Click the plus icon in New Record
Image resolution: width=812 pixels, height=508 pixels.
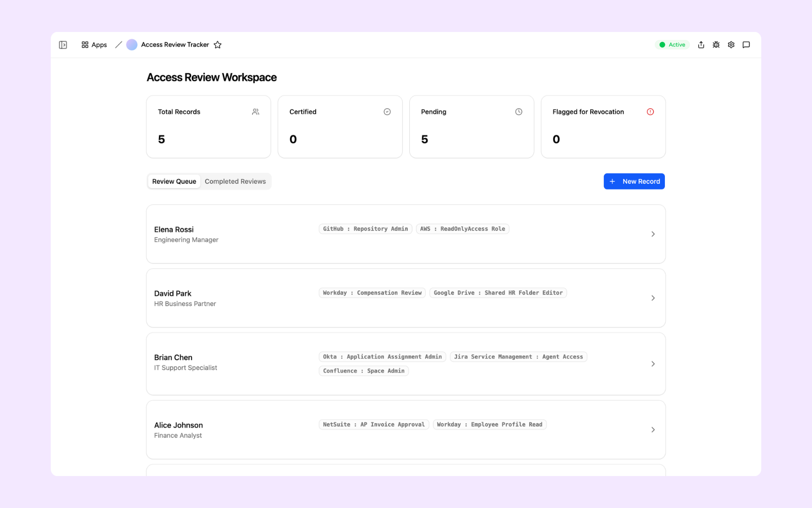tap(612, 182)
